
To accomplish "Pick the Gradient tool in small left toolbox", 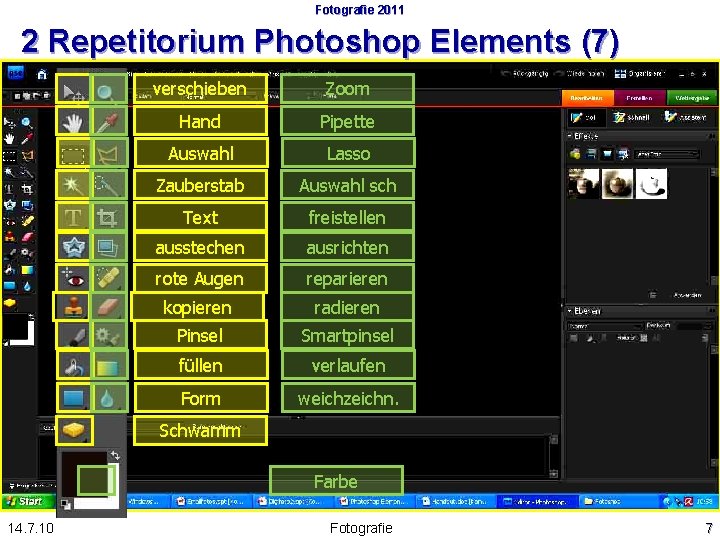I will [x=27, y=270].
